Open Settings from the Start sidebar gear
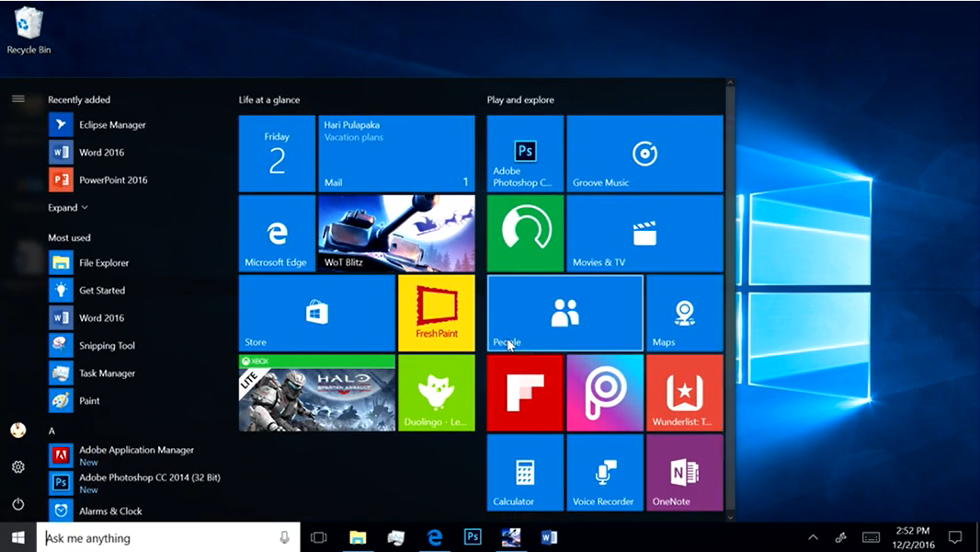This screenshot has height=552, width=980. tap(17, 467)
